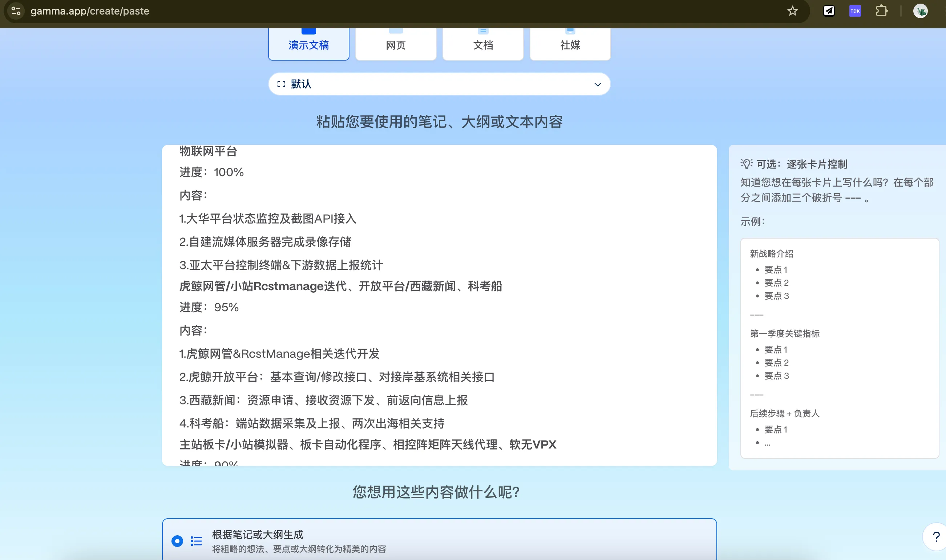Open the Extensions puzzle icon
This screenshot has width=946, height=560.
(881, 11)
